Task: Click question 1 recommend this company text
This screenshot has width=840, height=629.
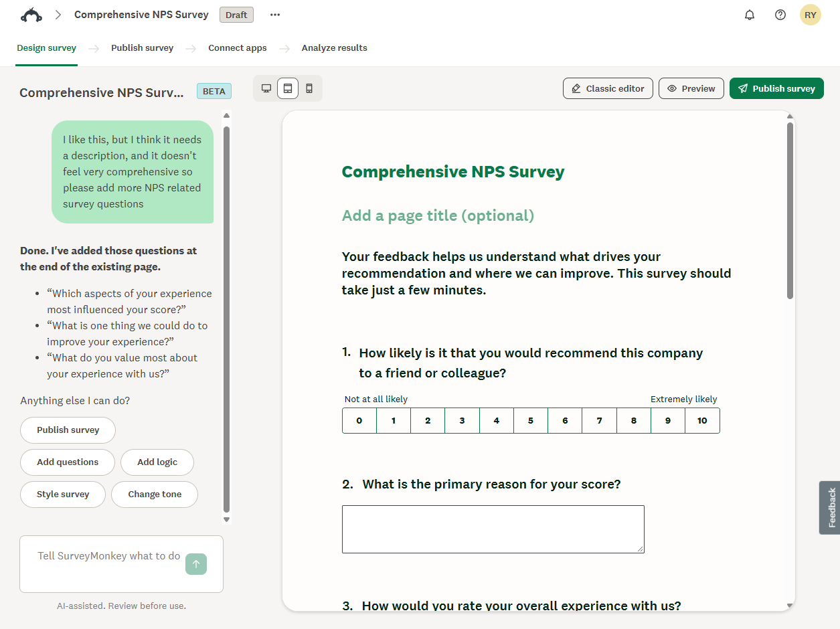Action: 531,363
